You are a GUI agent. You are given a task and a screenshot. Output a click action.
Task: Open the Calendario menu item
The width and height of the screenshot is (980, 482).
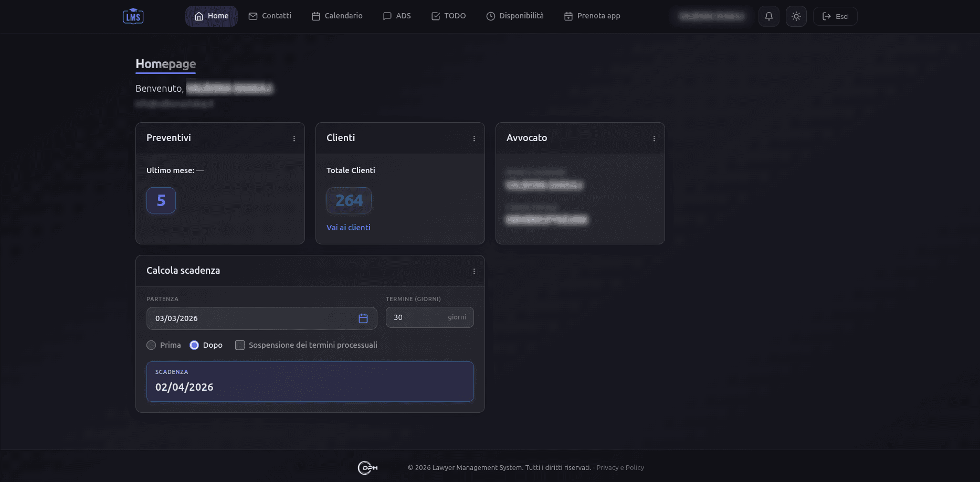(x=337, y=16)
